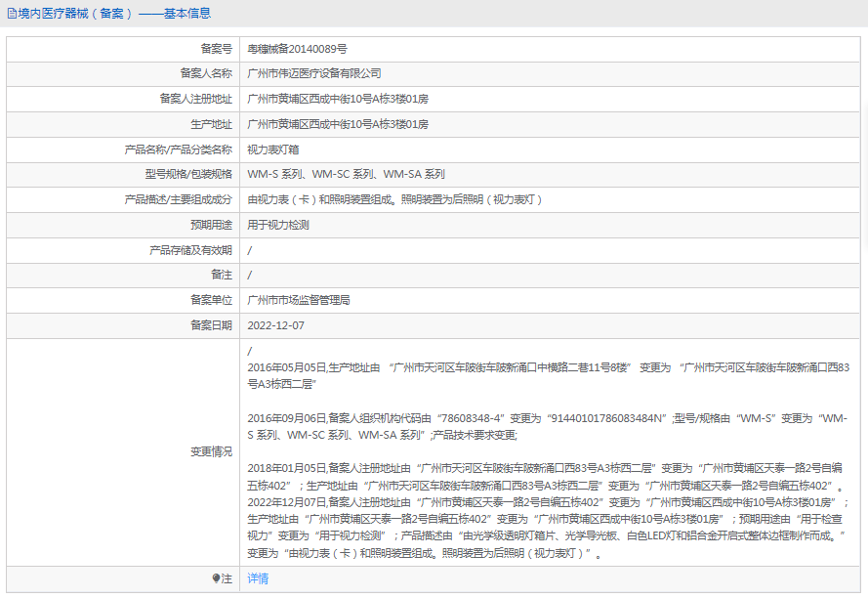Image resolution: width=868 pixels, height=598 pixels.
Task: Click the 生产地址 address value
Action: (338, 124)
